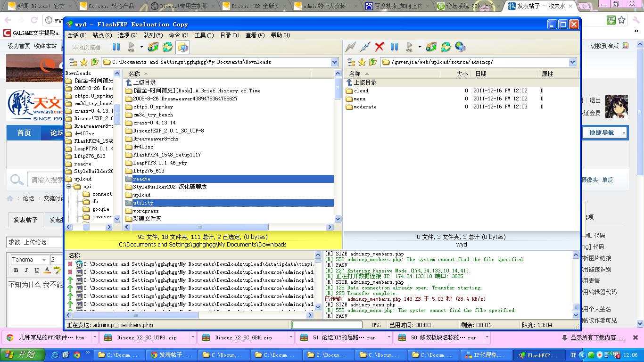Open the Discuz_X2_SC_UTF8.zip download menu arrow
The image size is (644, 362).
coord(193,337)
